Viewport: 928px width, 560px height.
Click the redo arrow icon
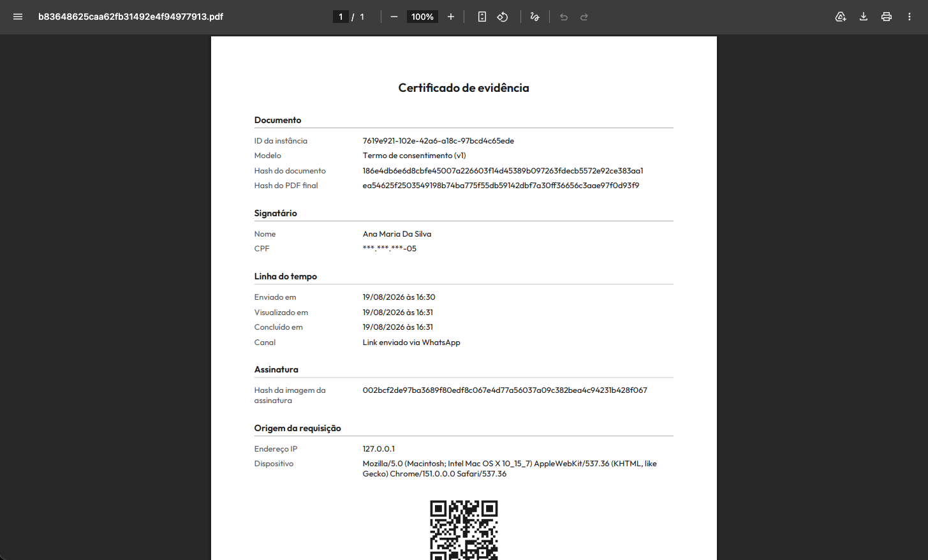pyautogui.click(x=584, y=17)
